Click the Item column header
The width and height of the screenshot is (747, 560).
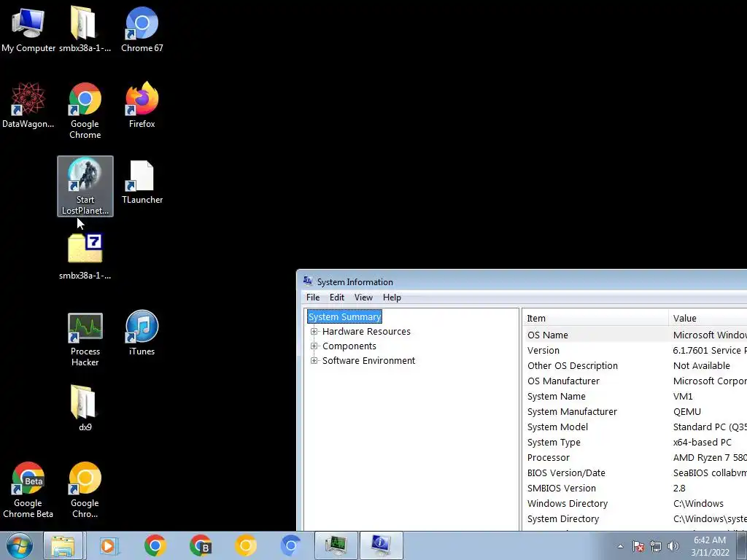[x=595, y=318]
